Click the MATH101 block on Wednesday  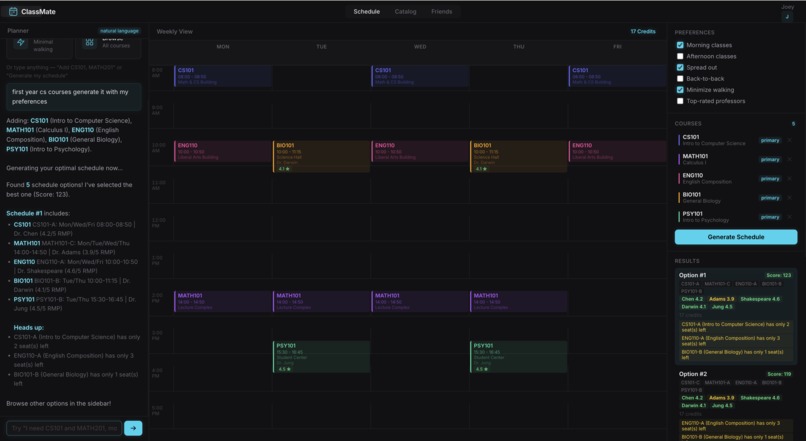420,301
